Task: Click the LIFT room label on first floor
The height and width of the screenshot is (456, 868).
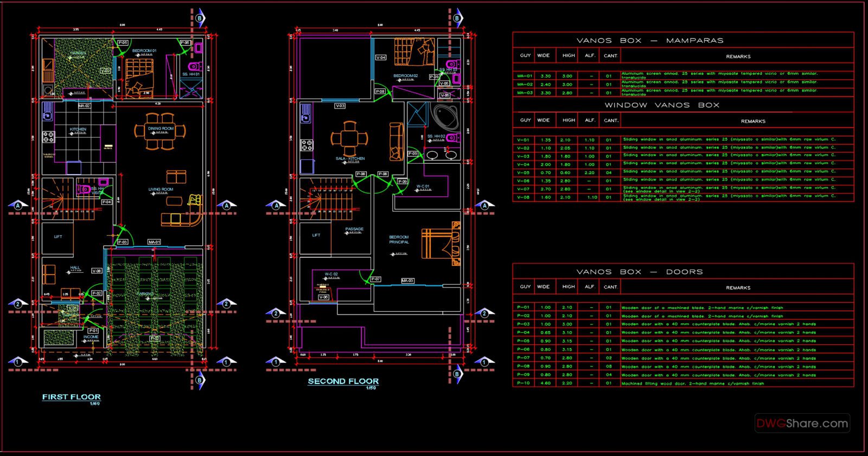Action: [x=58, y=237]
